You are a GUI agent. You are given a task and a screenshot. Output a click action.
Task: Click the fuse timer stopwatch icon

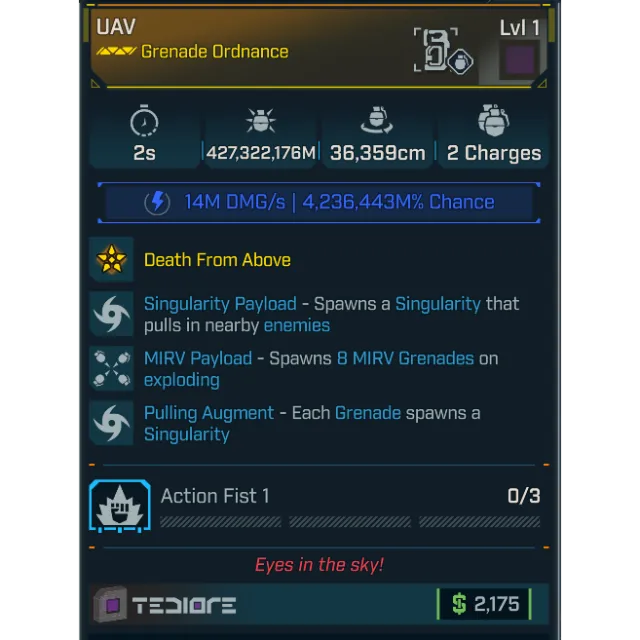coord(144,120)
